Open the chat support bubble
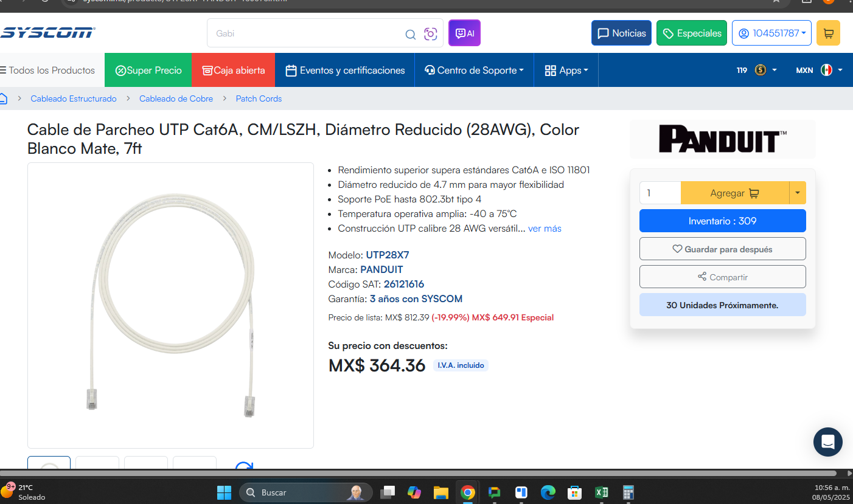This screenshot has height=504, width=853. click(x=828, y=442)
